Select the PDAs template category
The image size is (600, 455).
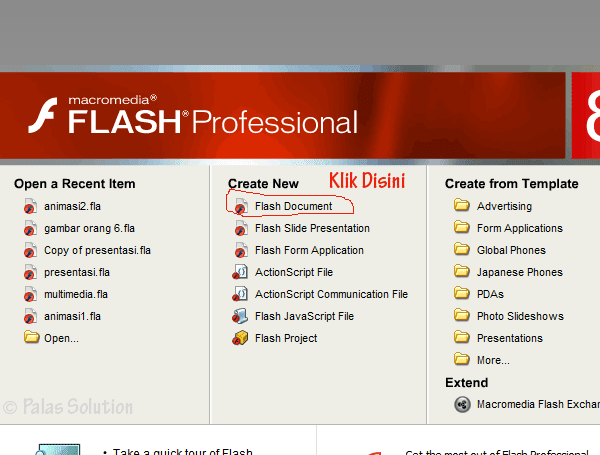(x=490, y=294)
